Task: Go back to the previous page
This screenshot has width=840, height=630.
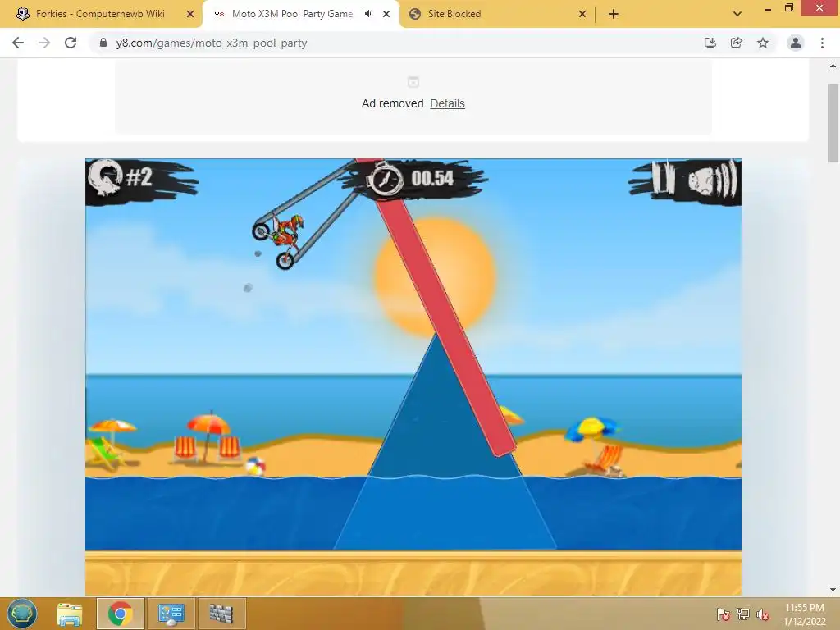Action: pos(18,43)
